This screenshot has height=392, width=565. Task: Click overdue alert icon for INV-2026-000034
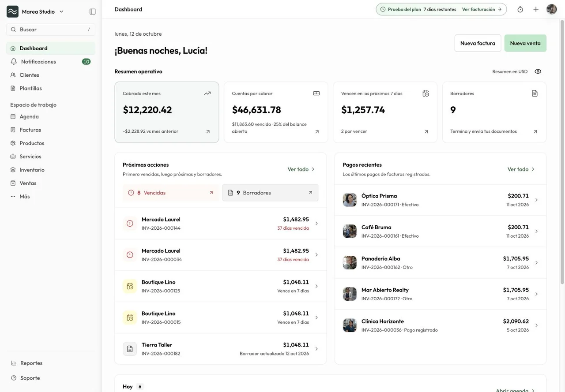tap(130, 255)
